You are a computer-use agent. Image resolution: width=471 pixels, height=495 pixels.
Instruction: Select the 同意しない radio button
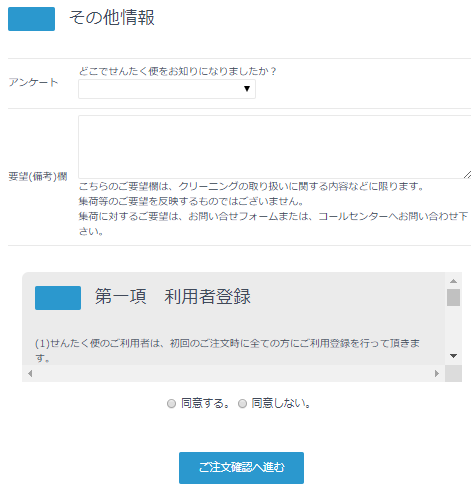click(242, 404)
